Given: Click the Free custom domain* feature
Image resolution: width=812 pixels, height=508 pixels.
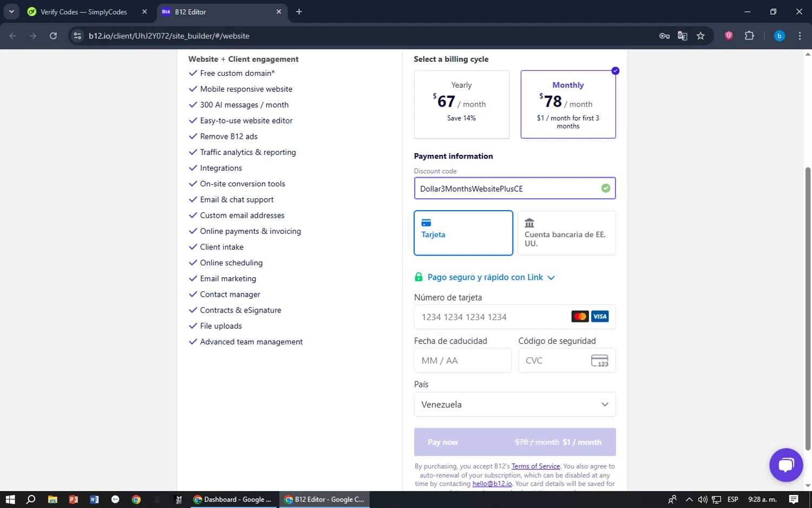Looking at the screenshot, I should pyautogui.click(x=237, y=73).
